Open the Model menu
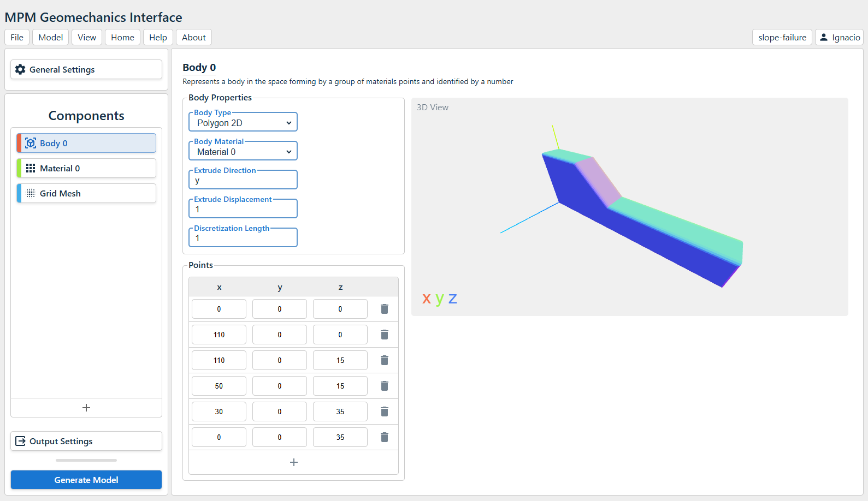This screenshot has width=868, height=501. click(51, 37)
